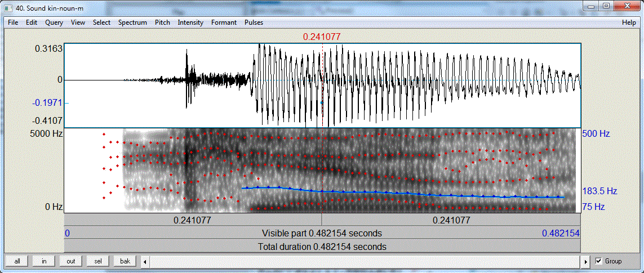Play the Total duration 0.482154 seconds bar
644x273 pixels.
[322, 247]
